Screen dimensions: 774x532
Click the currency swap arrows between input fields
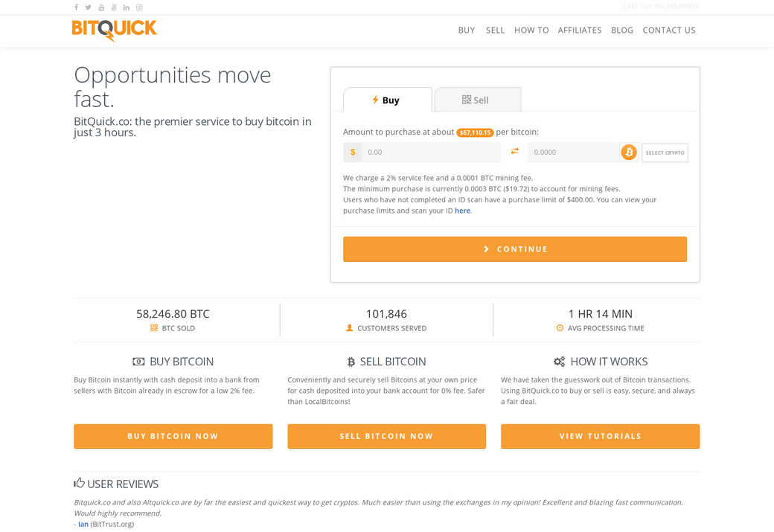[x=514, y=151]
